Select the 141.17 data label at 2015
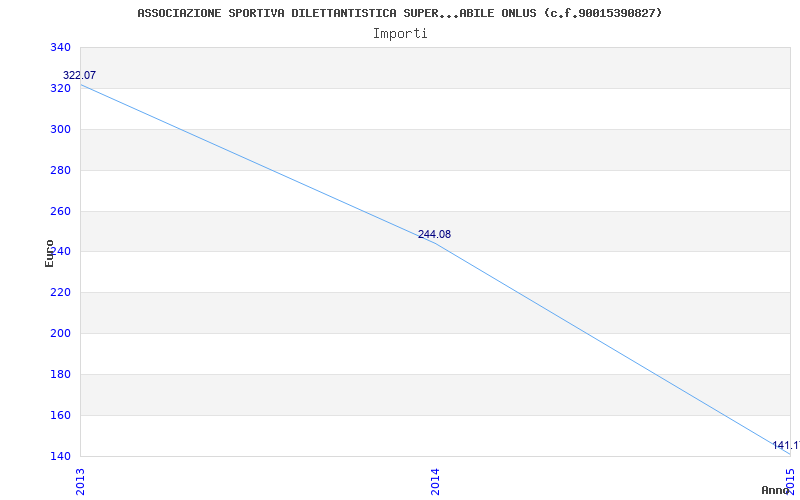 click(x=786, y=445)
